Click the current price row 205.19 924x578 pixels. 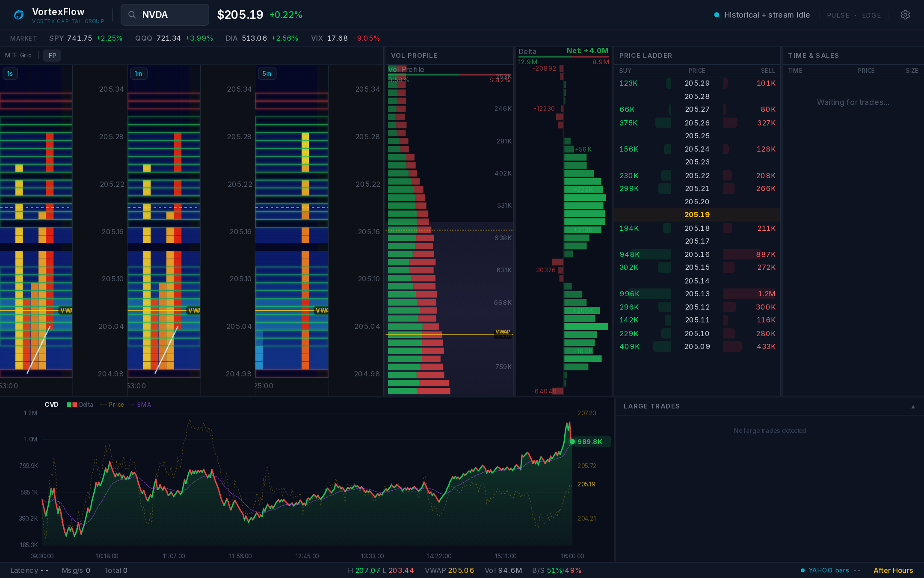click(x=697, y=215)
